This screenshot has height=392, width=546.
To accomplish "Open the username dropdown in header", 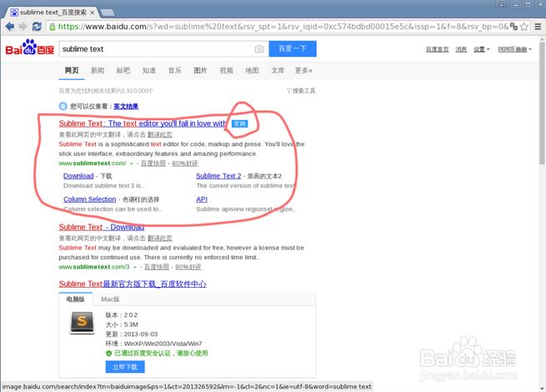I will point(514,49).
